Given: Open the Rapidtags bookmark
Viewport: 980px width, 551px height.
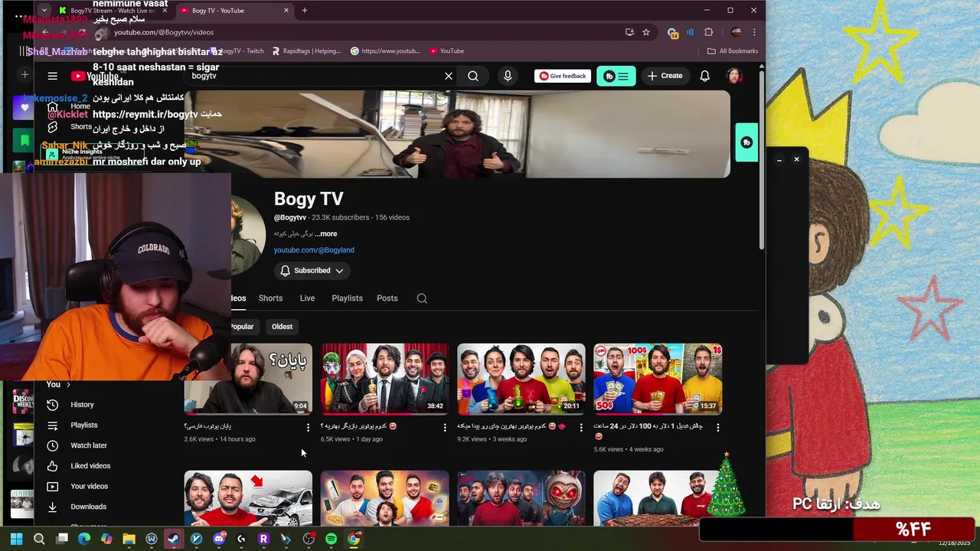Looking at the screenshot, I should tap(306, 51).
